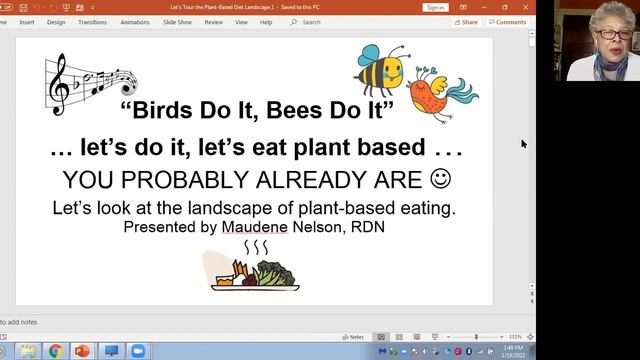The width and height of the screenshot is (640, 360).
Task: Click the Bluetooth tray icon
Action: (x=469, y=351)
